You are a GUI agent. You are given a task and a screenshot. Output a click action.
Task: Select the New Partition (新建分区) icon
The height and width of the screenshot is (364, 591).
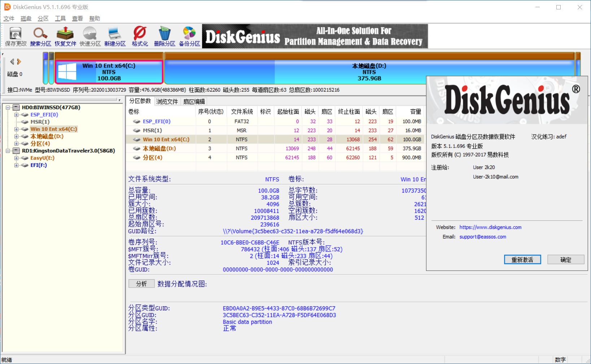[115, 36]
